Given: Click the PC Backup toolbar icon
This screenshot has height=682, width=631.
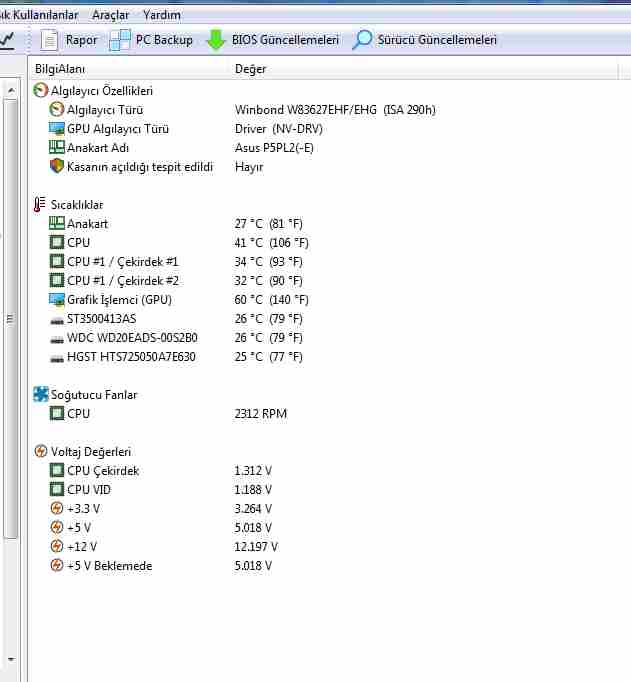Looking at the screenshot, I should tap(120, 40).
